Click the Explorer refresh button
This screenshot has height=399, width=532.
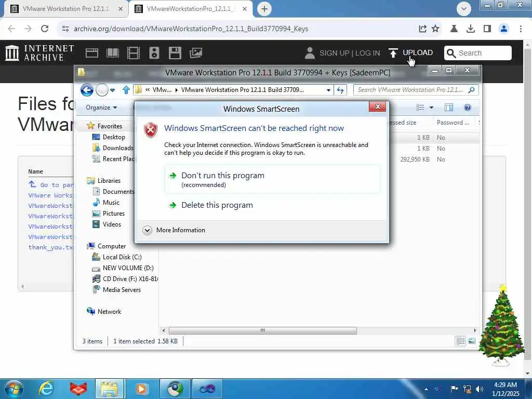tap(340, 90)
